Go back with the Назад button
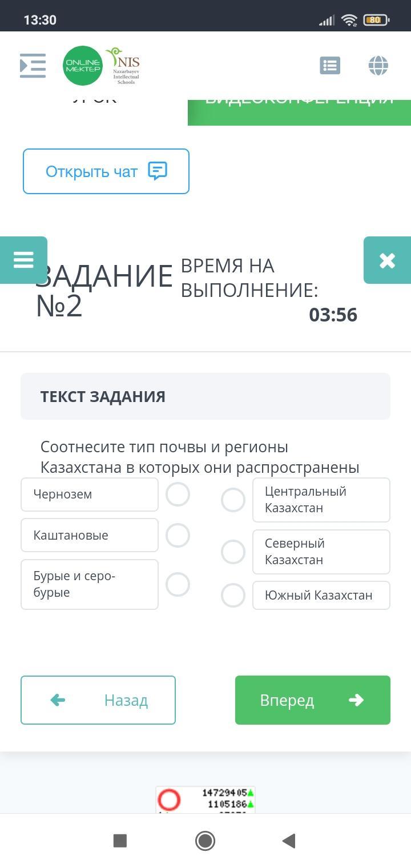This screenshot has height=868, width=411. click(x=98, y=700)
